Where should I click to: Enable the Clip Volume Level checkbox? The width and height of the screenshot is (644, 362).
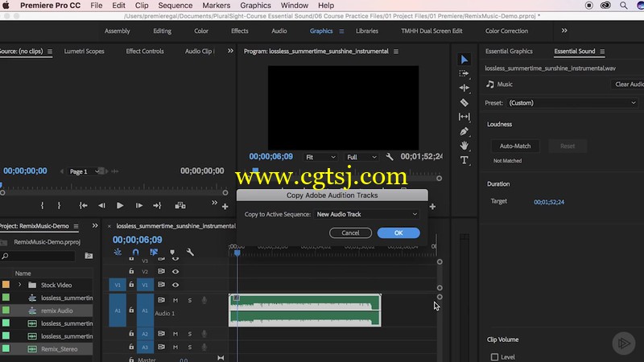494,356
